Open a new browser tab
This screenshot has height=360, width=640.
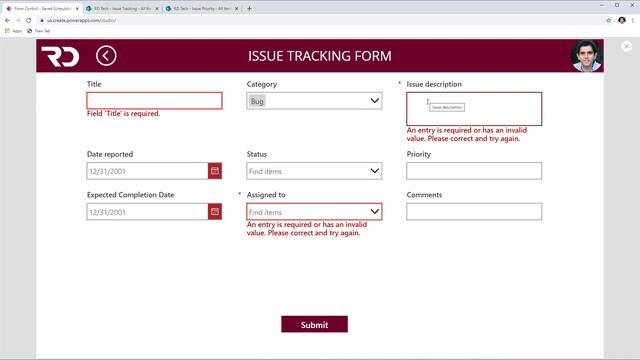pos(249,9)
